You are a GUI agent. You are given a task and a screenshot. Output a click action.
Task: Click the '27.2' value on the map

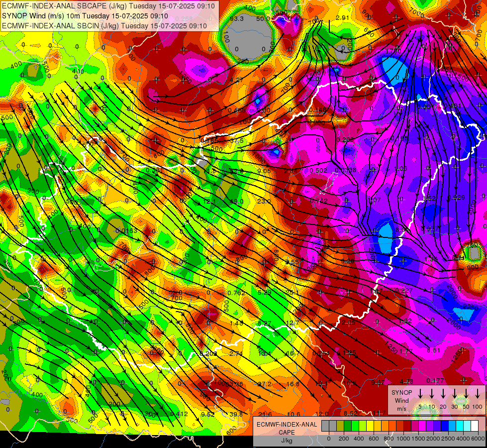tap(265, 384)
